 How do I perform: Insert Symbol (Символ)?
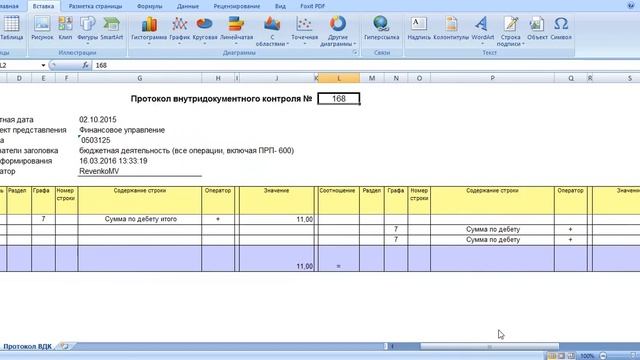point(561,28)
